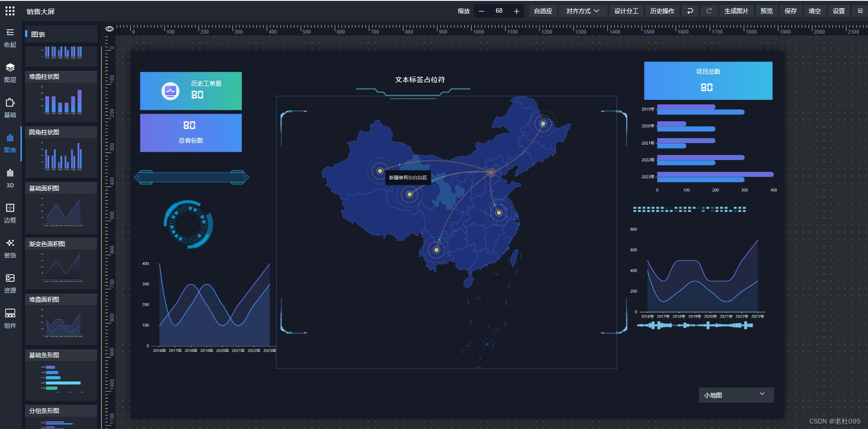Open the 装饰 decoration category
This screenshot has height=429, width=868.
pyautogui.click(x=10, y=248)
